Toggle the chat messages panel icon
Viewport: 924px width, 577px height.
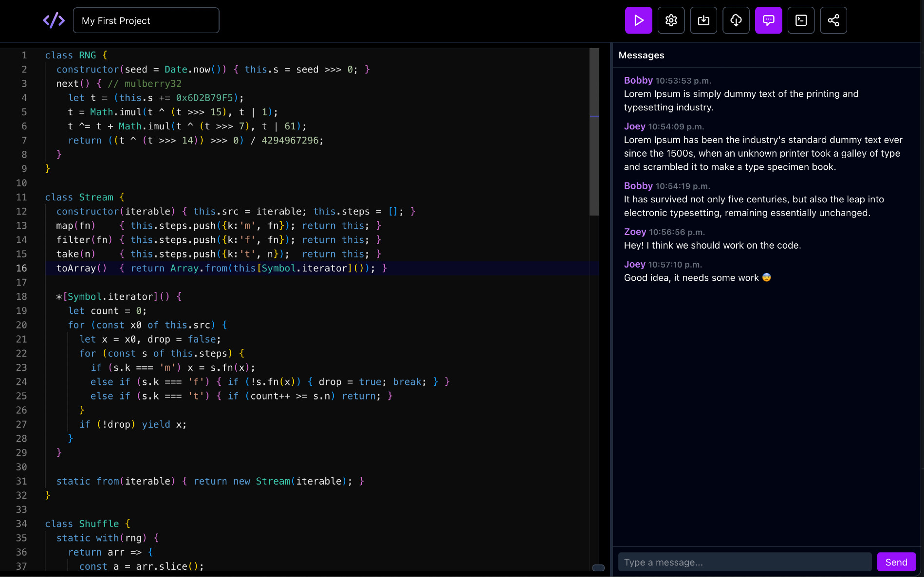click(769, 20)
